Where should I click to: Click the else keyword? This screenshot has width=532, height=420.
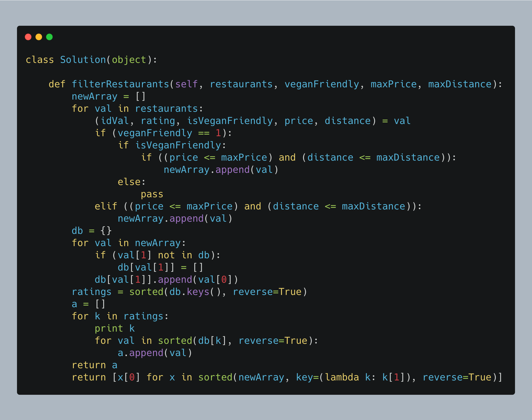pyautogui.click(x=129, y=182)
